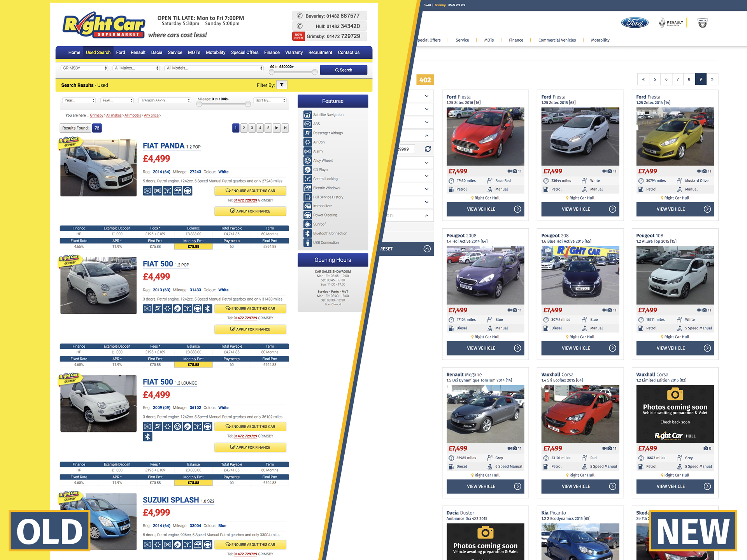Click the phone number under Fiat Panda
This screenshot has height=560, width=747.
tap(245, 200)
